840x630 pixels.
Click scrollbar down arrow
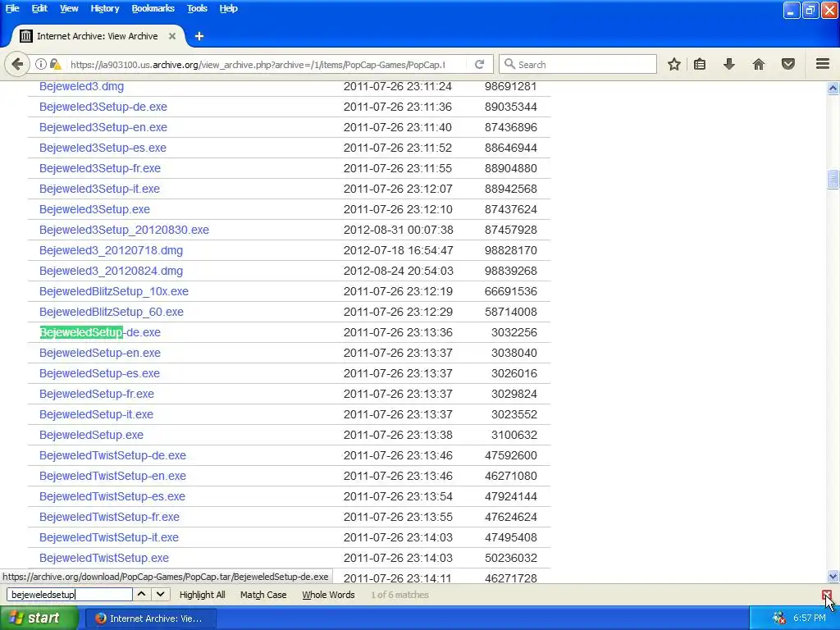[x=833, y=577]
